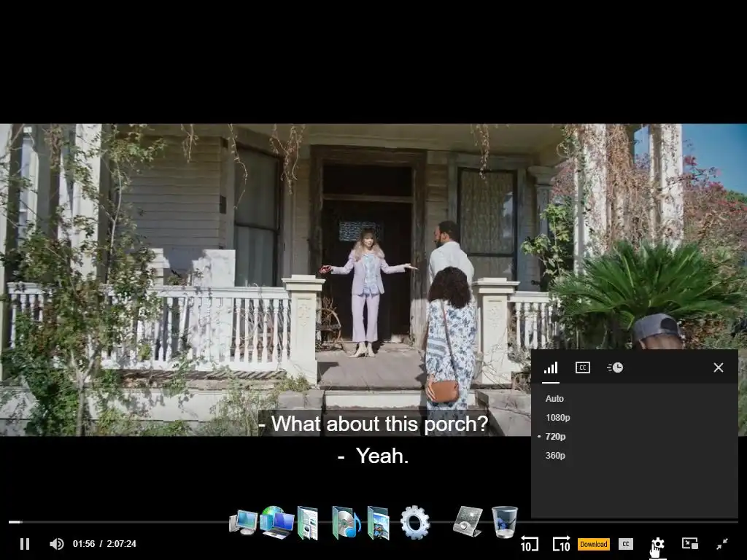
Task: Click the 01:56 elapsed time
Action: coord(84,544)
